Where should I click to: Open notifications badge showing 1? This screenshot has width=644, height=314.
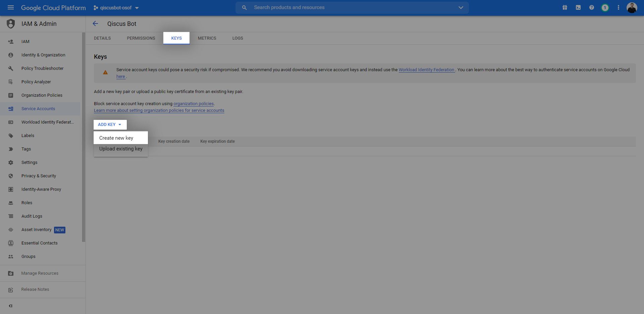605,7
